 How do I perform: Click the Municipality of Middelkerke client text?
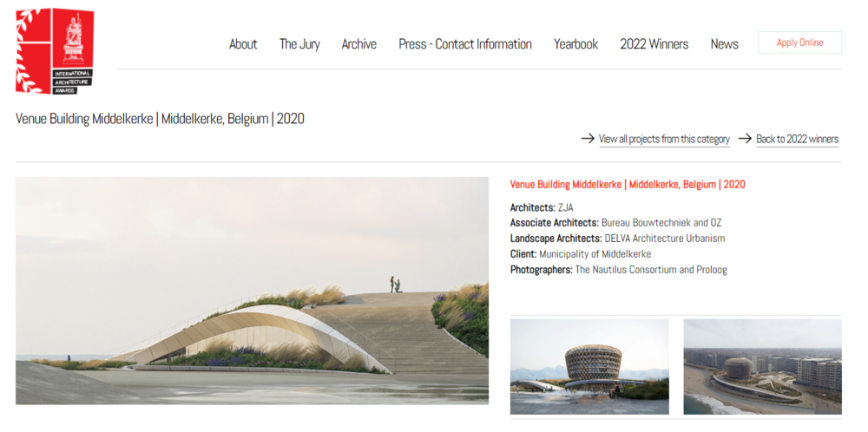(x=595, y=254)
